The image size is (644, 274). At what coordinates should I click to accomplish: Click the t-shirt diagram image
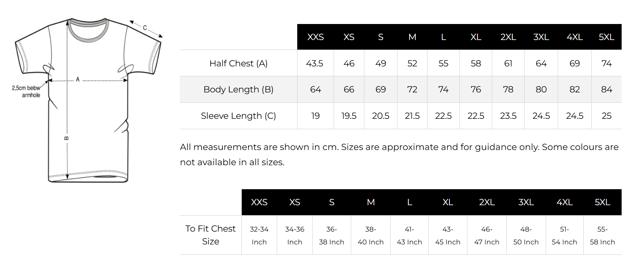click(88, 100)
